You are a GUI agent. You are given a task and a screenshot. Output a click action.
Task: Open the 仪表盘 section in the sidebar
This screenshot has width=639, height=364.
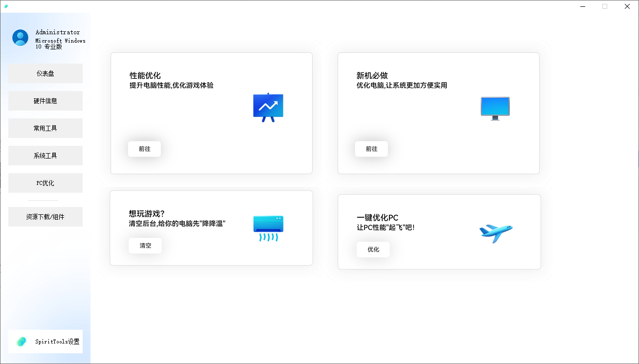click(x=46, y=73)
